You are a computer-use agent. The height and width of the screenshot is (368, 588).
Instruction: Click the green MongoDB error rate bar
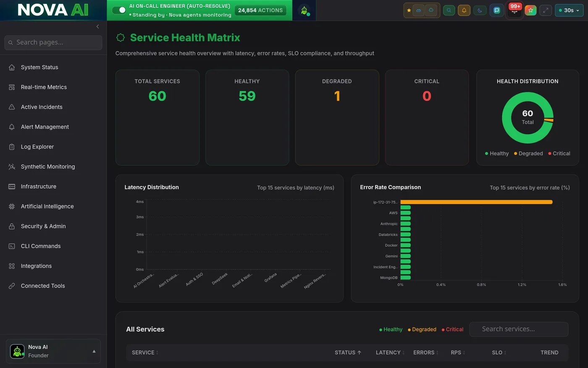pyautogui.click(x=405, y=278)
